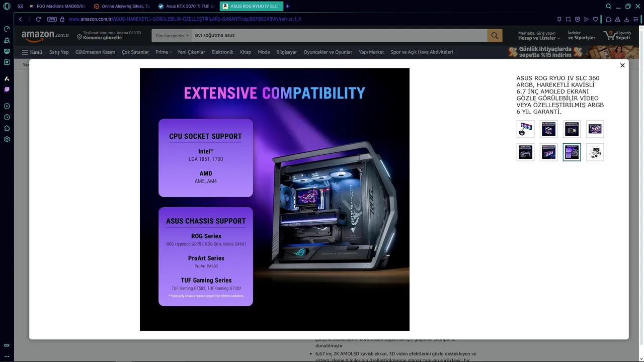Viewport: 644px width, 362px height.
Task: Switch to Asus RTX 5070 TI TUF tab
Action: click(x=187, y=6)
